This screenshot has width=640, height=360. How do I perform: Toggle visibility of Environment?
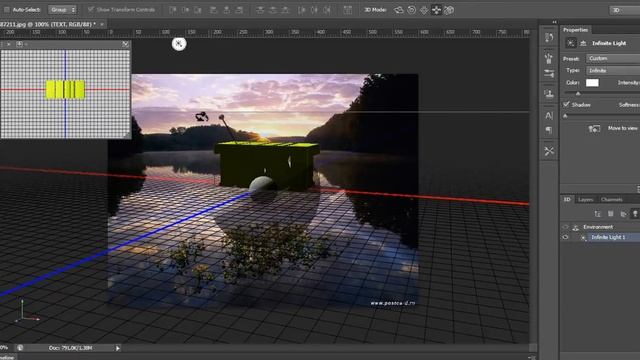tap(566, 227)
